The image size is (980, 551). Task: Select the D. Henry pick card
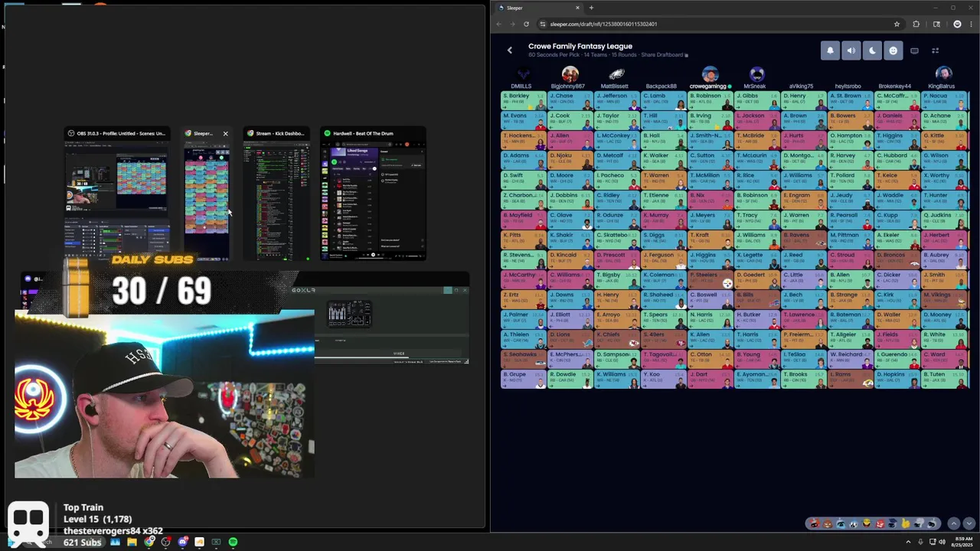pyautogui.click(x=804, y=99)
